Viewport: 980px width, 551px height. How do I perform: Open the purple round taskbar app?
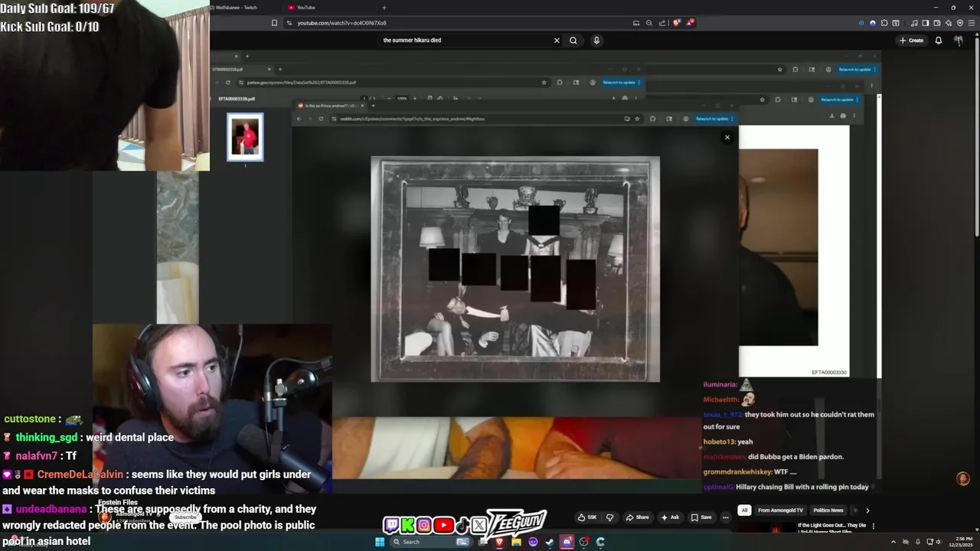tap(534, 542)
